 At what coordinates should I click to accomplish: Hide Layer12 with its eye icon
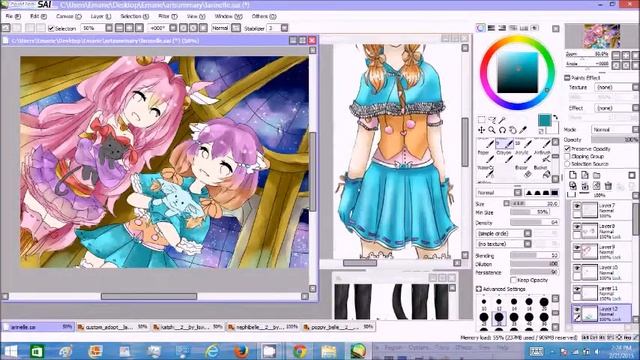pos(577,310)
